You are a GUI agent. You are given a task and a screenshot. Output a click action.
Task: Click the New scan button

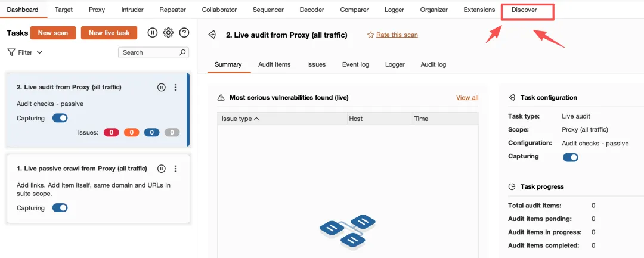pos(53,33)
